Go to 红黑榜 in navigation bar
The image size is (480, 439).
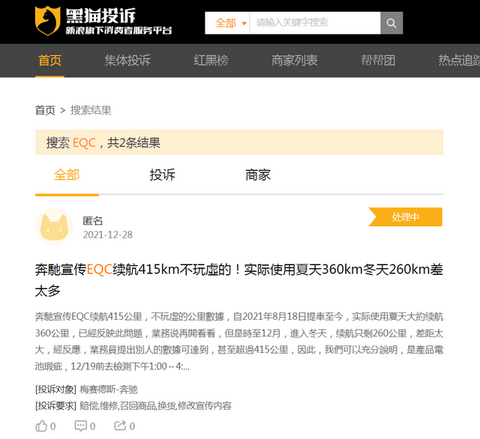click(x=211, y=60)
